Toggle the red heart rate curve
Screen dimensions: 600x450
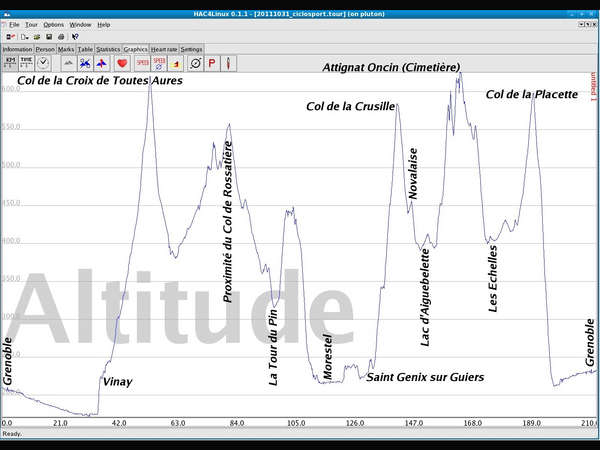[x=122, y=62]
